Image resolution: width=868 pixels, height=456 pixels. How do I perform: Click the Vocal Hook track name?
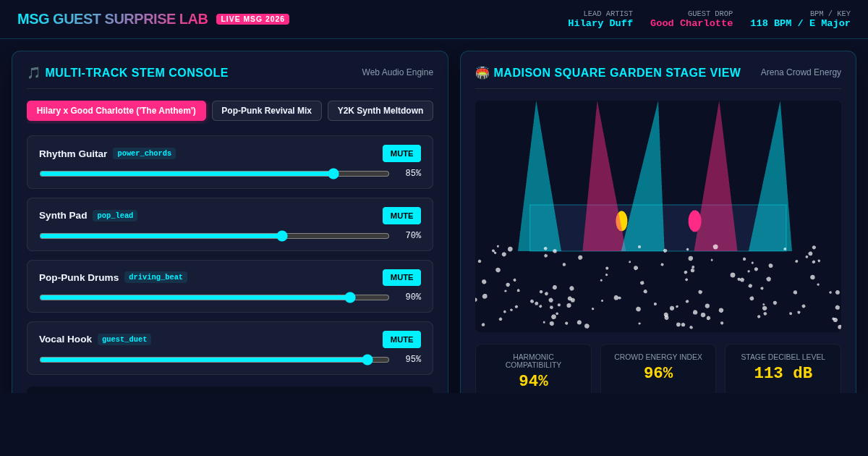(65, 339)
